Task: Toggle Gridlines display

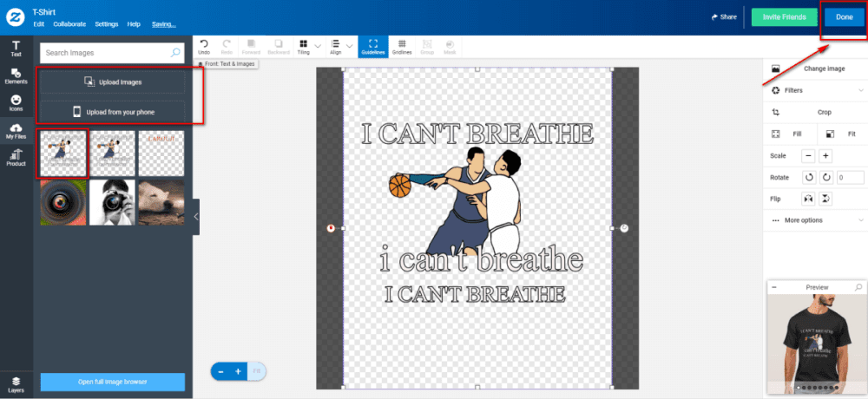Action: click(x=401, y=46)
